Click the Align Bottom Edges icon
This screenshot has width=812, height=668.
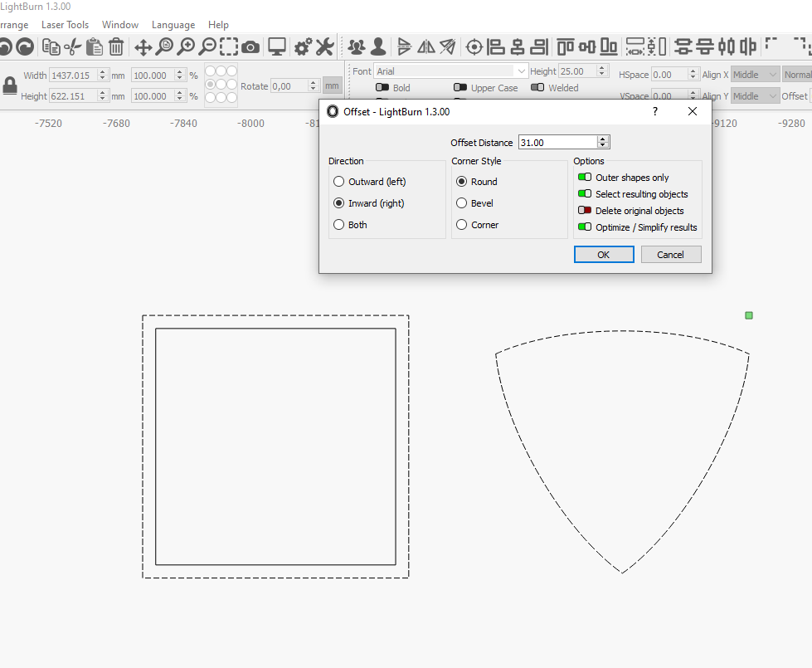[609, 47]
